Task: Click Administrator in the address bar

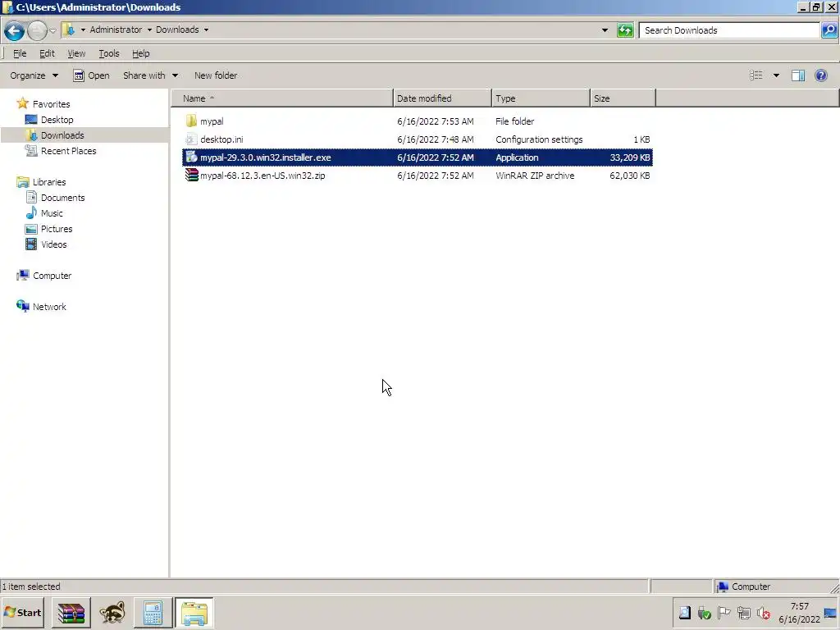Action: pyautogui.click(x=116, y=30)
